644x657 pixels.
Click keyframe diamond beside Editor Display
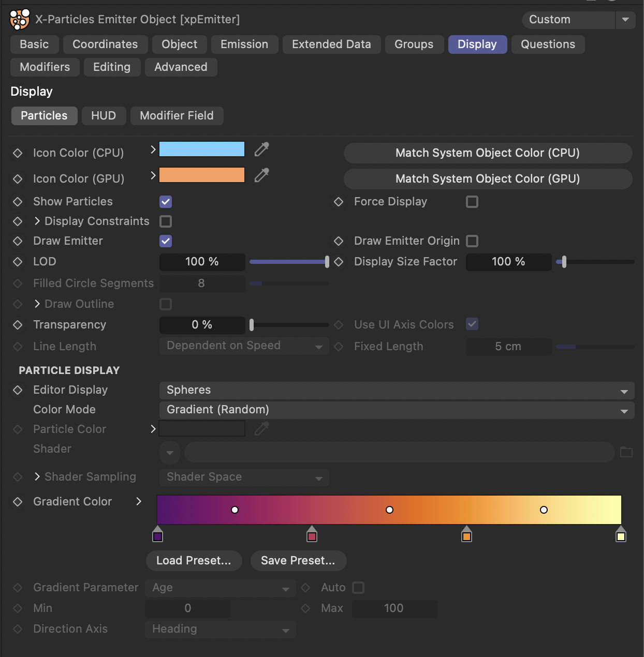tap(18, 390)
